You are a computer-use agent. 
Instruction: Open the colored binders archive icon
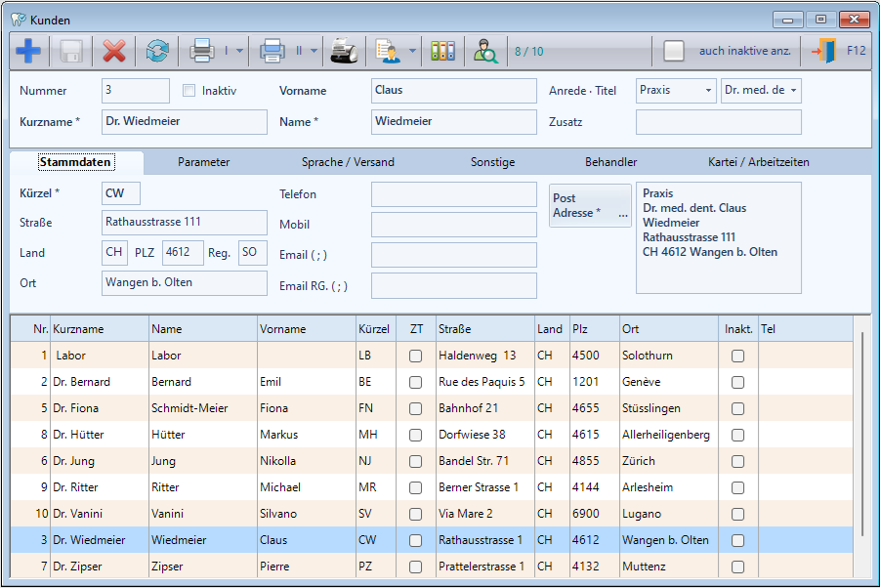coord(442,51)
